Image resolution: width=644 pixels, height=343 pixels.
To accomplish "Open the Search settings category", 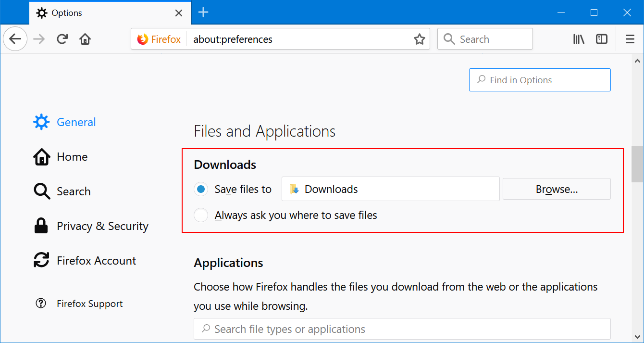I will pos(62,191).
